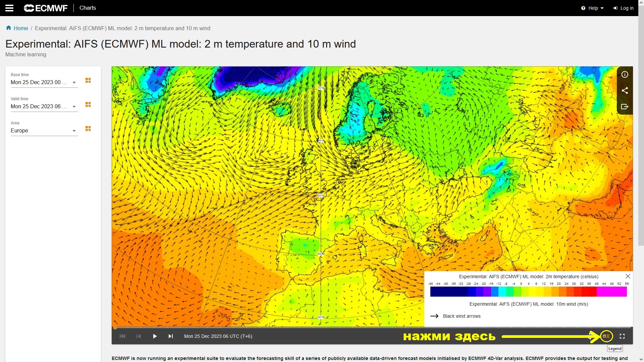
Task: Open Valid time grid selector
Action: 88,105
